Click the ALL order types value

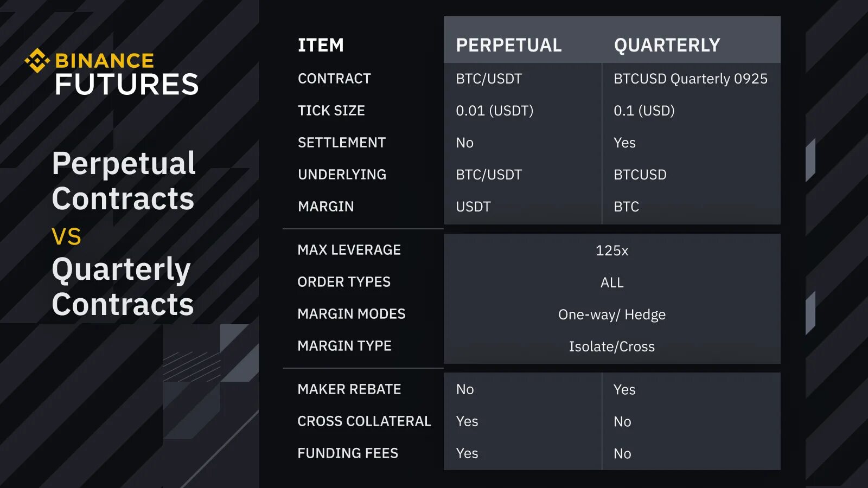tap(612, 282)
